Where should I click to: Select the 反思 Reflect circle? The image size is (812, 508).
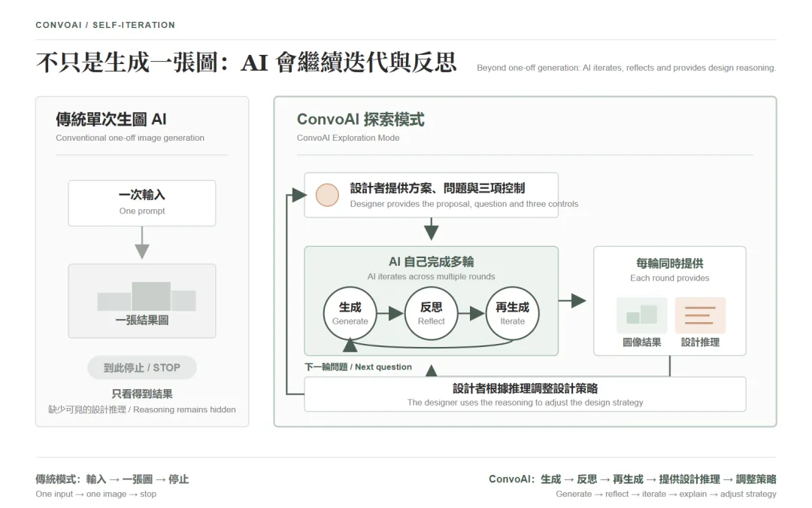432,313
